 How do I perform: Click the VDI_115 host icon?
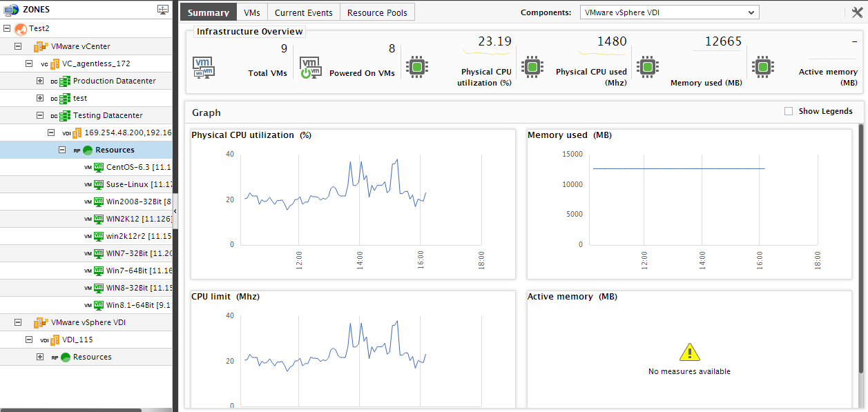point(54,340)
